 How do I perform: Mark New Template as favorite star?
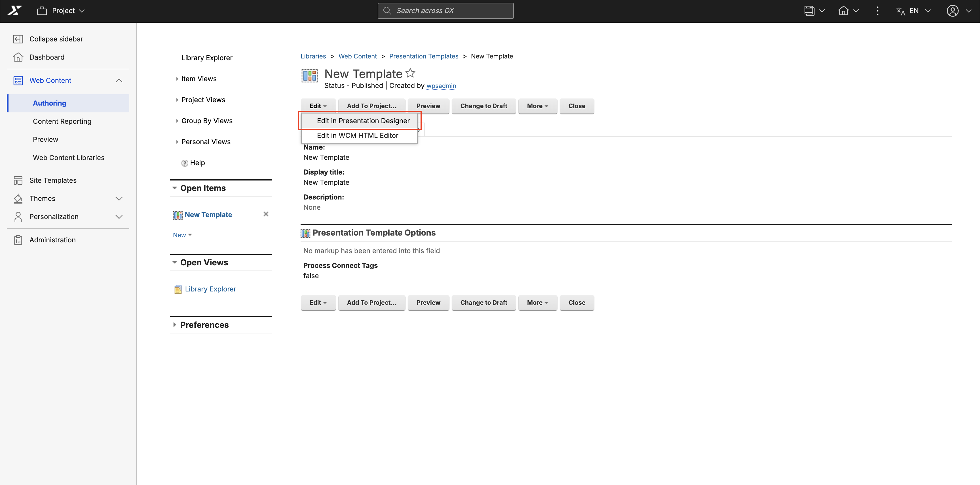[410, 73]
